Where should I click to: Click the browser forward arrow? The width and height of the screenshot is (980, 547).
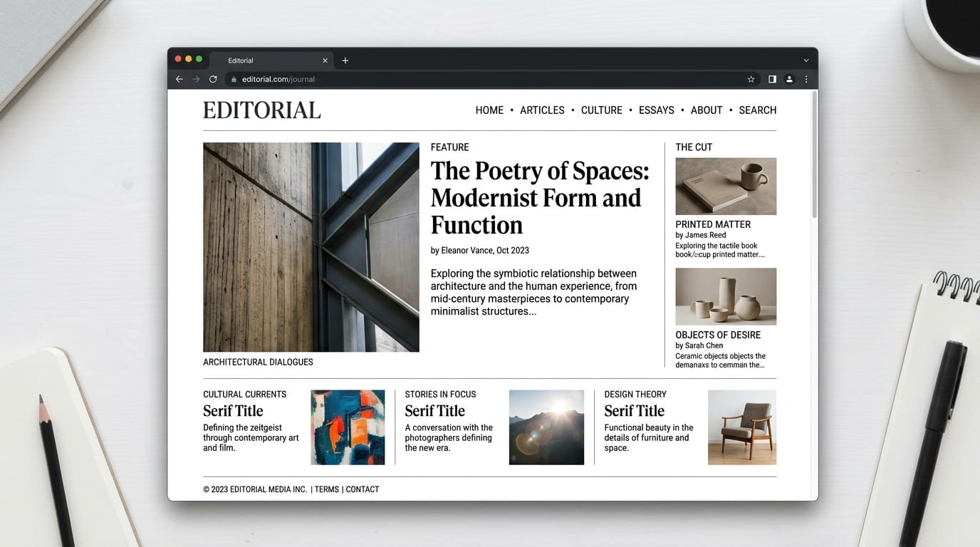(x=196, y=79)
